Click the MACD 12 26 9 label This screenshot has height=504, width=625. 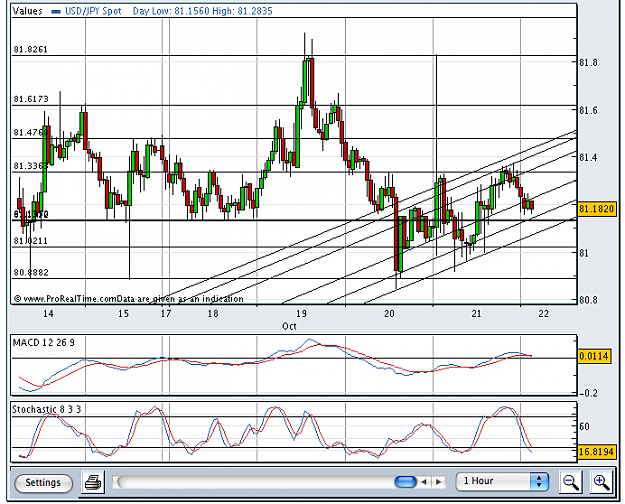coord(44,343)
